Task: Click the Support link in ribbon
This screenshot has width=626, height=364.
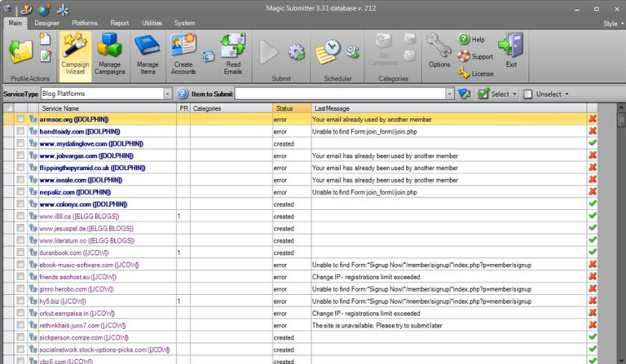Action: point(475,56)
